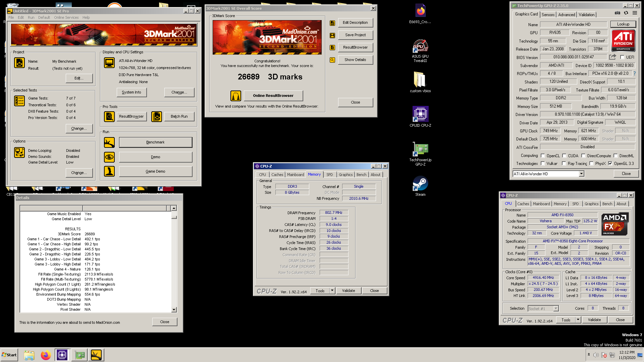644x362 pixels.
Task: Click the System Info button
Action: [x=131, y=93]
